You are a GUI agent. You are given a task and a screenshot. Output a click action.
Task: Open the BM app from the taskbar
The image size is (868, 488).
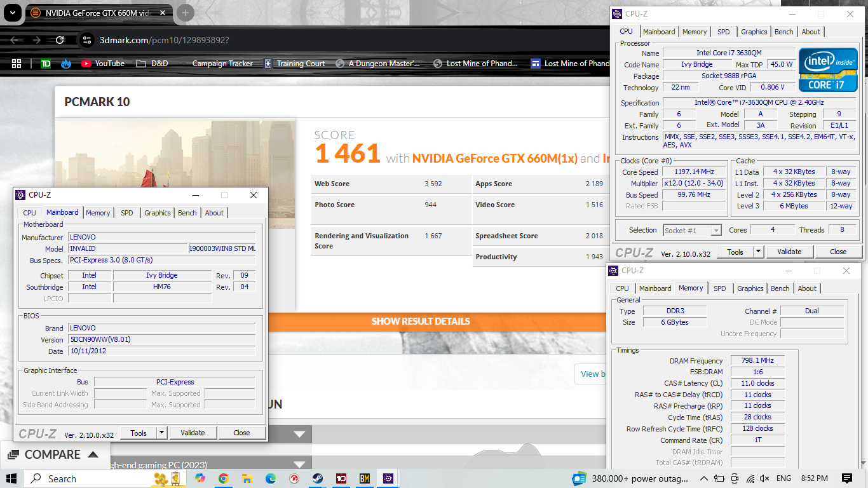[364, 478]
